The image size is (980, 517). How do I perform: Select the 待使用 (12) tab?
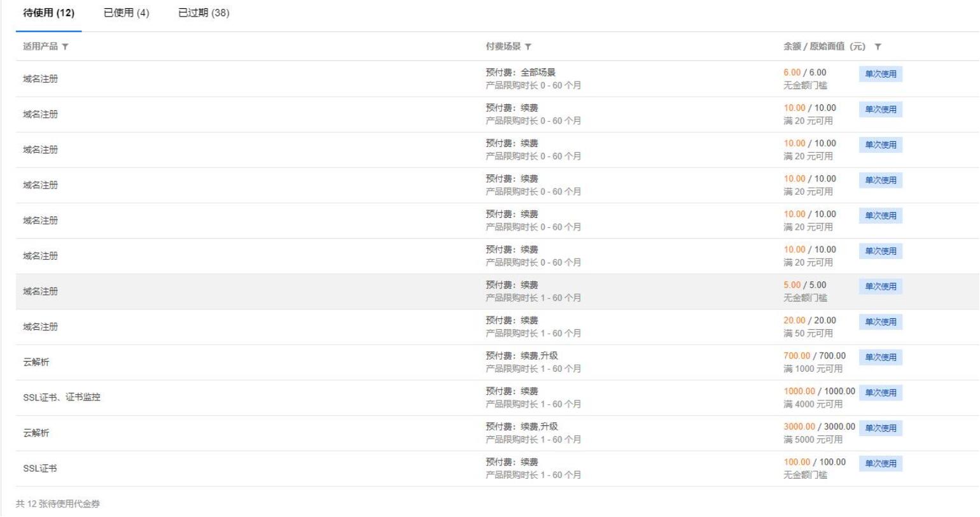[x=49, y=13]
